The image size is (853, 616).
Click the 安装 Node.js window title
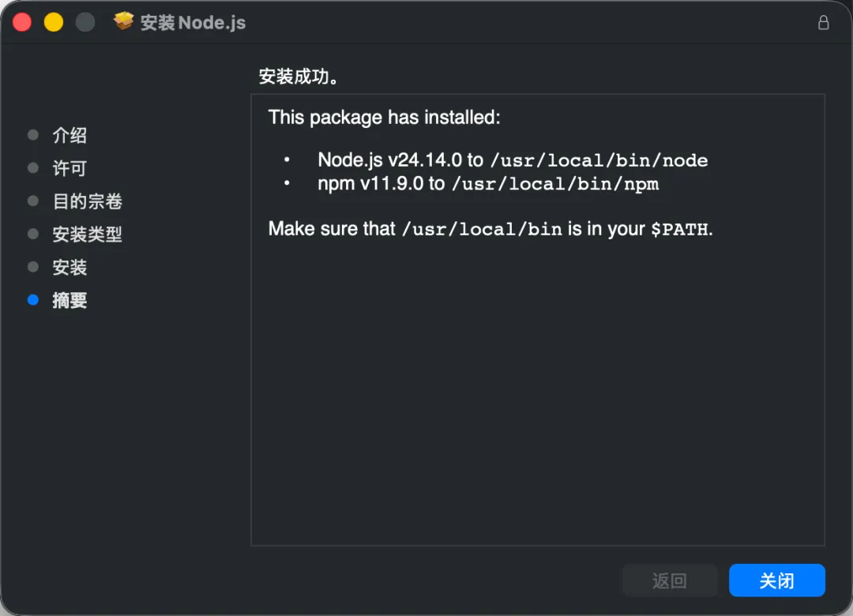click(x=193, y=23)
